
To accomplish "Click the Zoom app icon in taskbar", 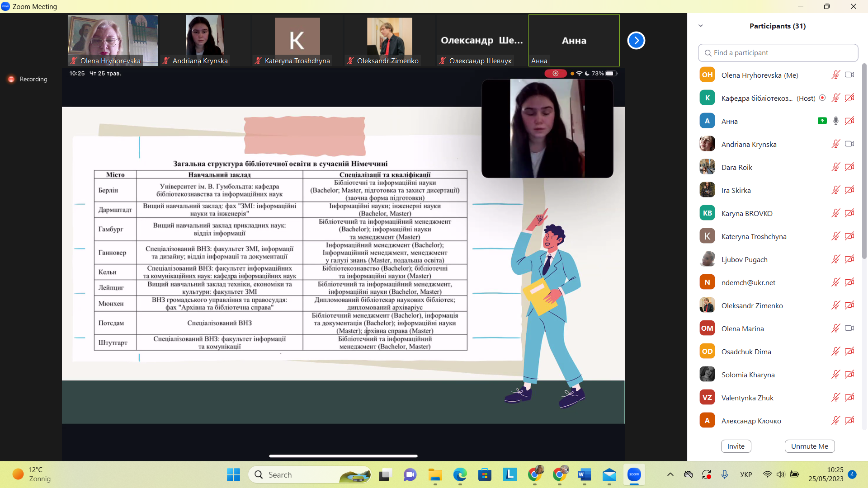I will (634, 474).
